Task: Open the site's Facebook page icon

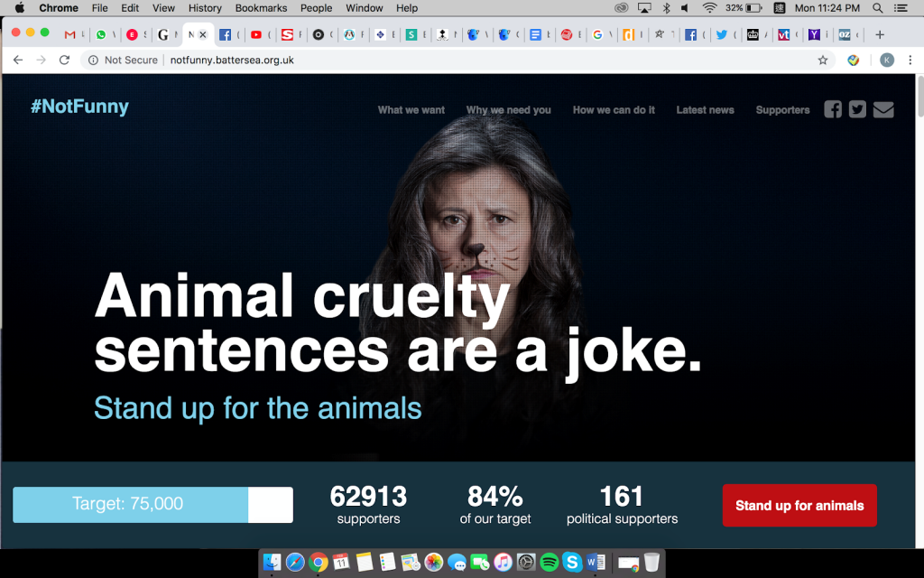Action: click(833, 109)
